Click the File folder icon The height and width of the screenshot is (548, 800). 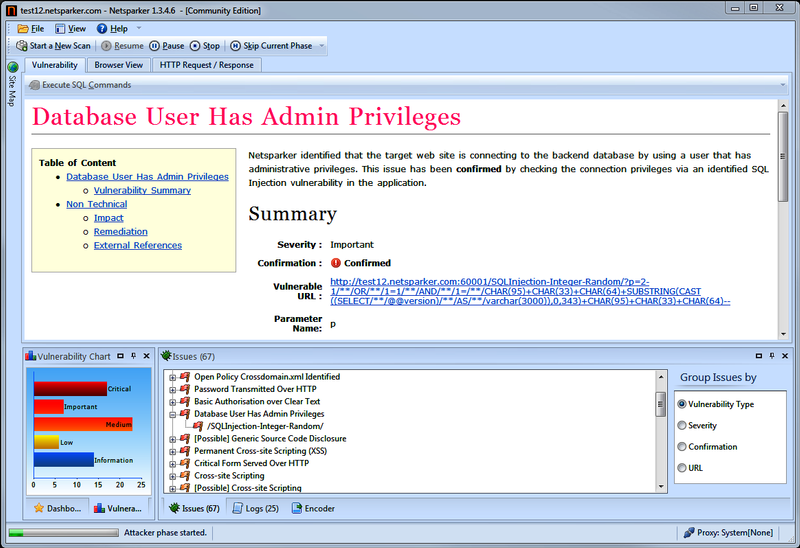click(23, 29)
